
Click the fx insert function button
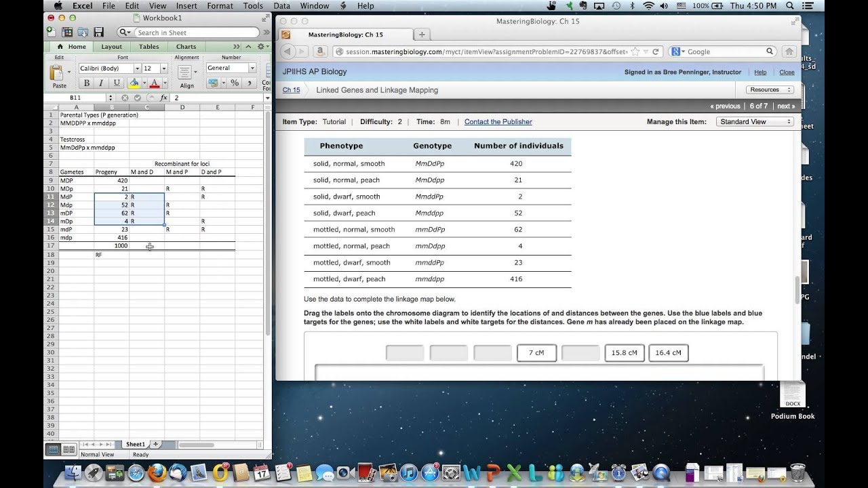[163, 98]
